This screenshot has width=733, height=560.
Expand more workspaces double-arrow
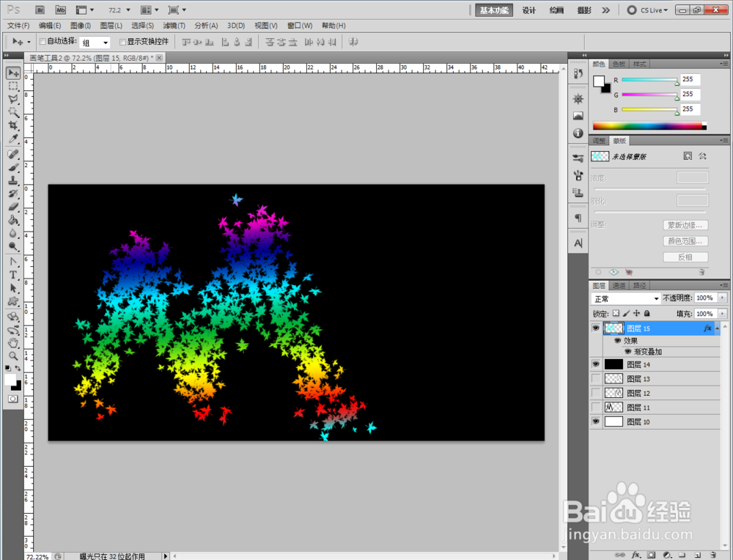[606, 10]
